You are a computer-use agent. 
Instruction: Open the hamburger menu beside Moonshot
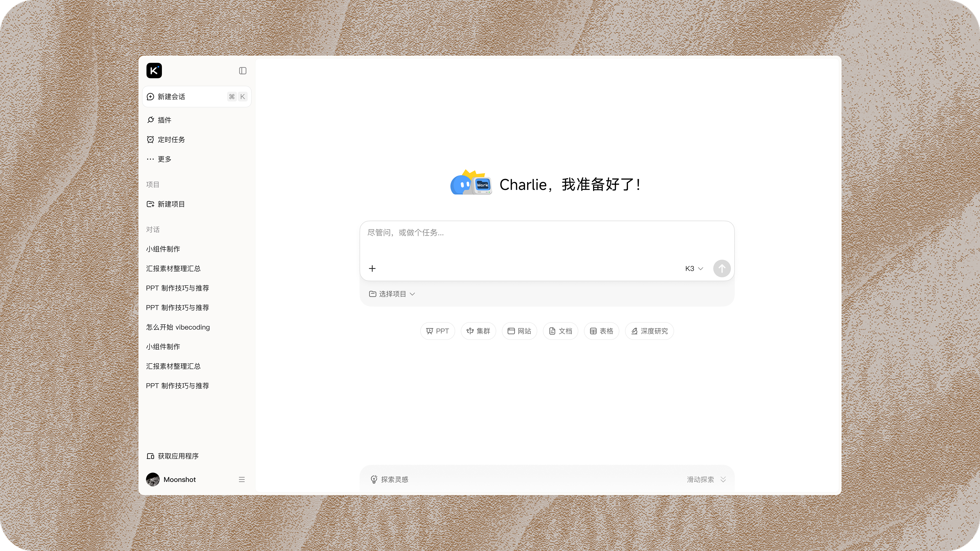tap(242, 479)
